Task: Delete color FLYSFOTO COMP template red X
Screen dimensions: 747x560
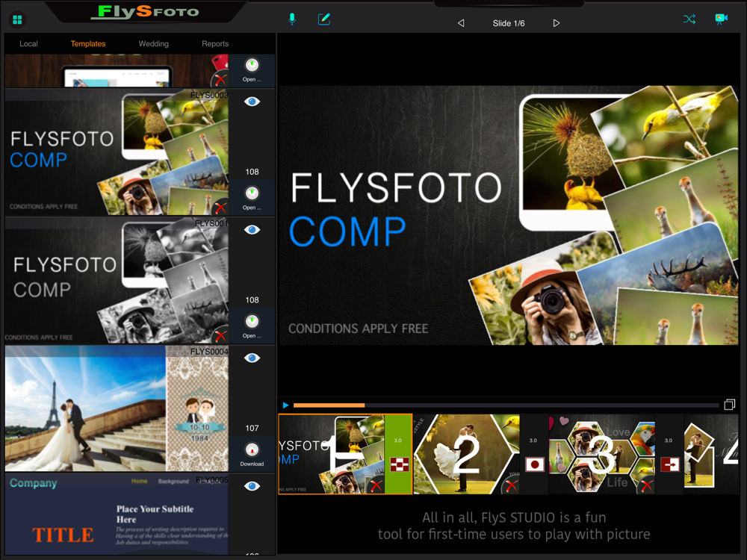Action: tap(220, 207)
